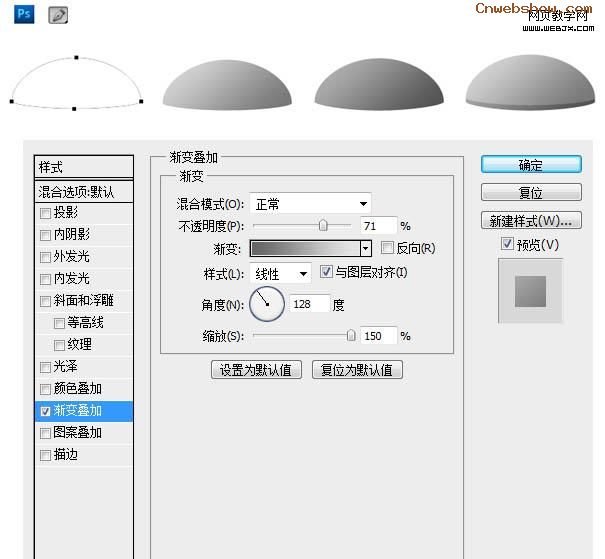Open the 样式(L) 线性 style dropdown
The width and height of the screenshot is (605, 559).
[281, 274]
